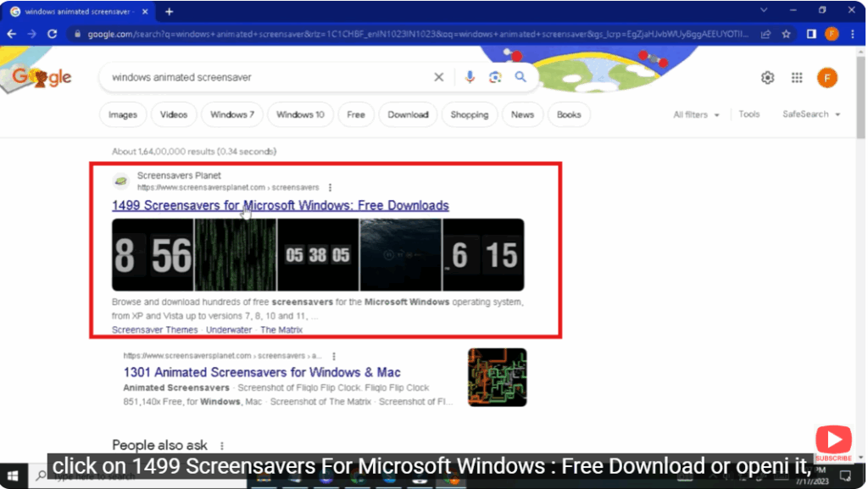The image size is (868, 489).
Task: Reload the current page
Action: 52,34
